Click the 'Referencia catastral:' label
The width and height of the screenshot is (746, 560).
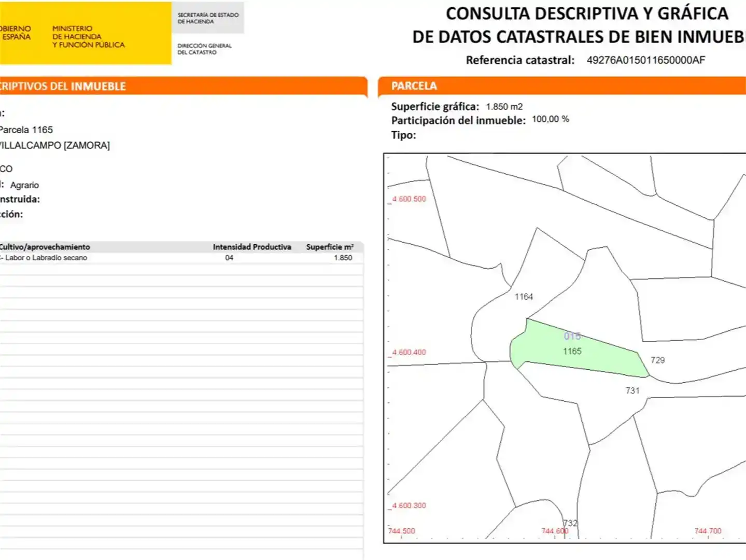520,60
